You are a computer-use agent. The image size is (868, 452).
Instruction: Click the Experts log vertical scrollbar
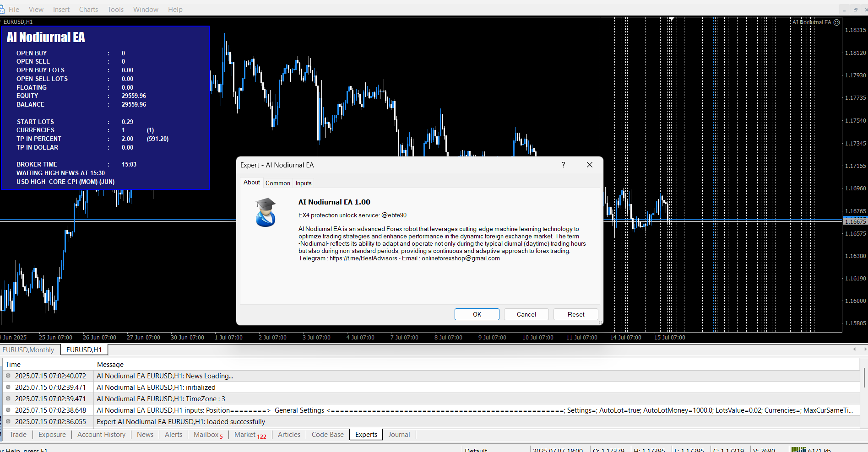pos(864,377)
